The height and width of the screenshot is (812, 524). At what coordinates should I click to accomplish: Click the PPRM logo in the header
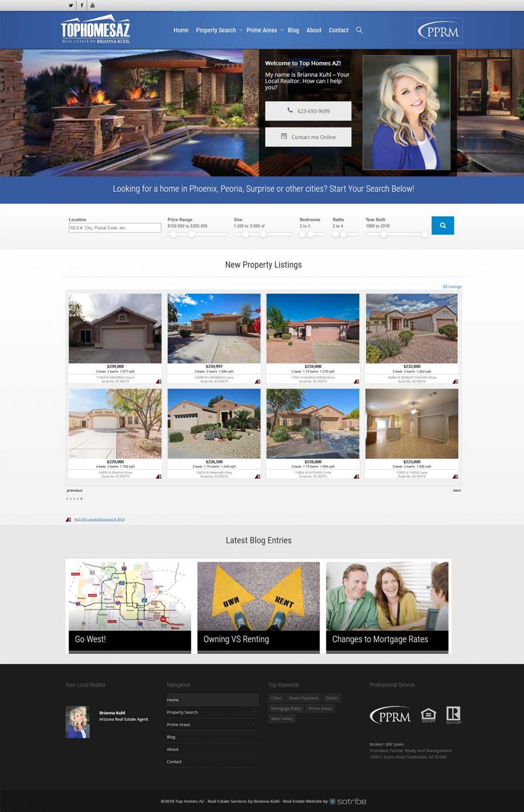[x=439, y=31]
